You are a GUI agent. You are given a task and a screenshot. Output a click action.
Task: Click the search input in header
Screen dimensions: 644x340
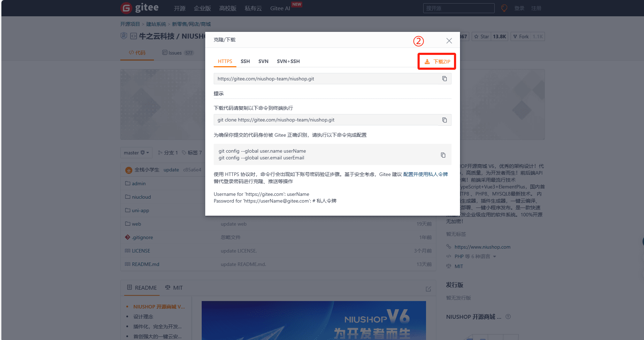(x=459, y=8)
